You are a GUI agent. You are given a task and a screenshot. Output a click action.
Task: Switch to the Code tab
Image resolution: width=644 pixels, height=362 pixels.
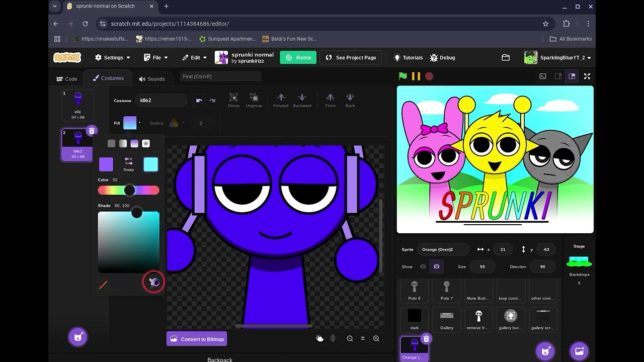pyautogui.click(x=67, y=79)
